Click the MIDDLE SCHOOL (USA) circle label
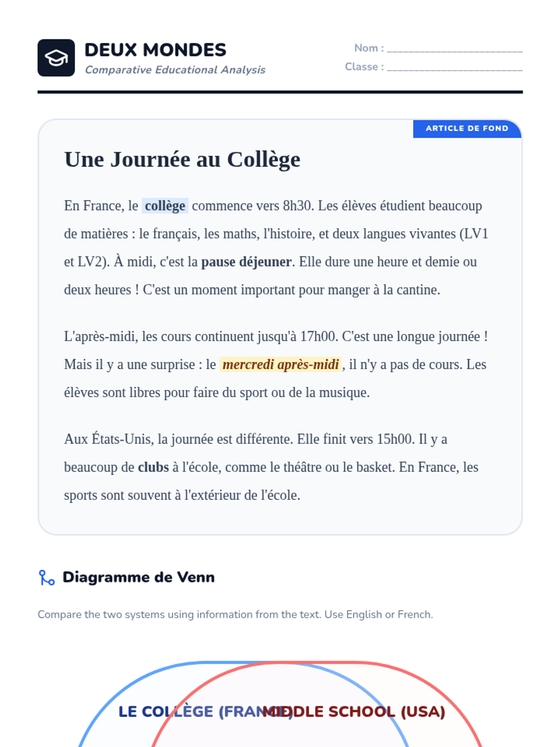This screenshot has width=560, height=747. pyautogui.click(x=354, y=712)
